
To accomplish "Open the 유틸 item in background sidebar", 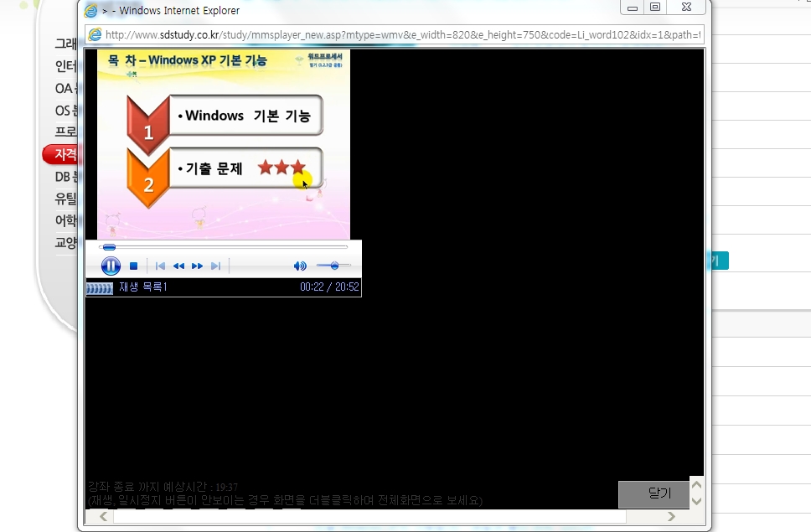I will pos(65,199).
